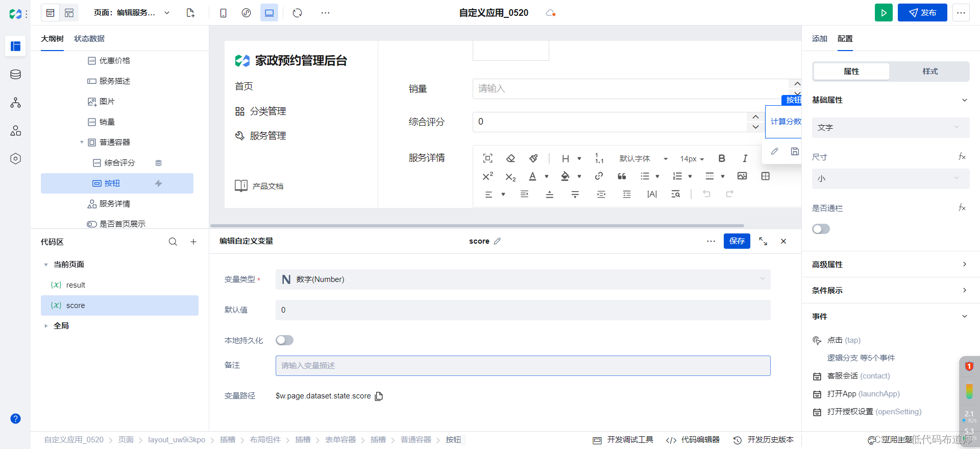Open the help question mark icon
The height and width of the screenshot is (449, 980).
click(x=15, y=418)
